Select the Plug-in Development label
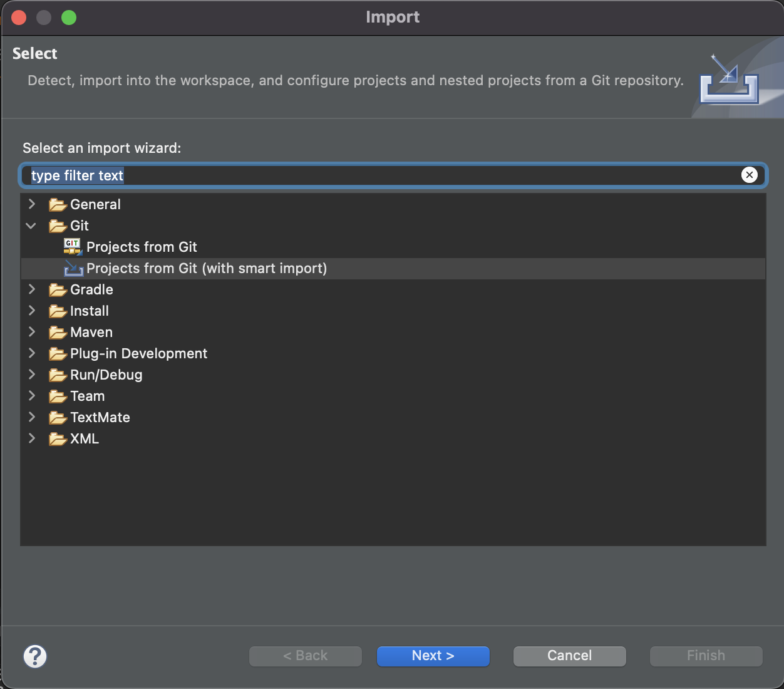This screenshot has height=689, width=784. (138, 354)
